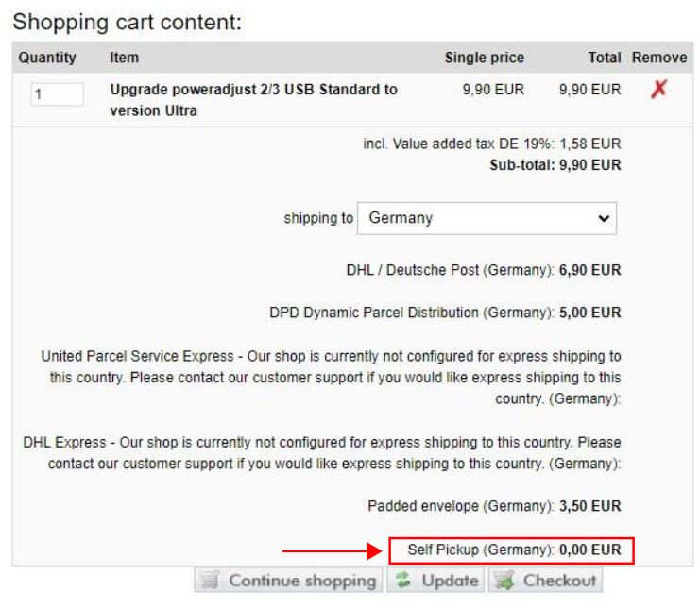Click the Sub-total 9,90 EUR line
The width and height of the screenshot is (700, 609).
(x=555, y=165)
